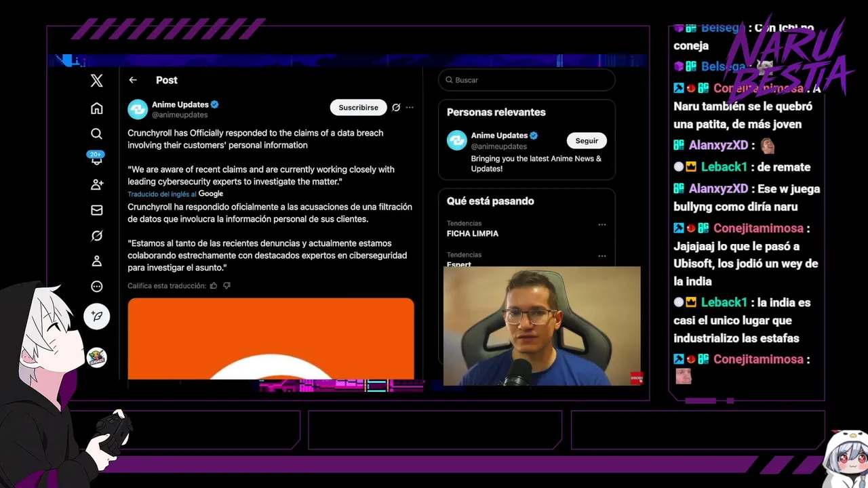Click 'Personas relevantes' heading
The width and height of the screenshot is (868, 488).
[496, 113]
